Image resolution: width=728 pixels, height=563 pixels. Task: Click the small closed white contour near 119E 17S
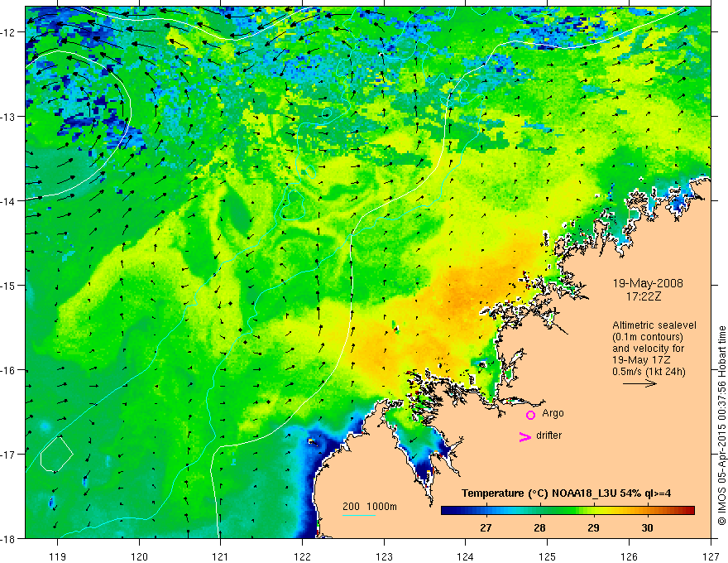click(56, 455)
